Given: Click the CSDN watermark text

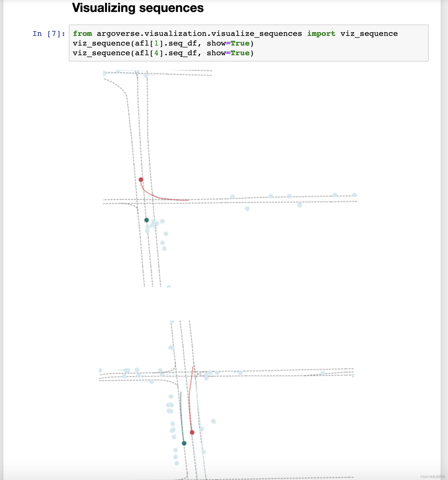Looking at the screenshot, I should point(432,477).
